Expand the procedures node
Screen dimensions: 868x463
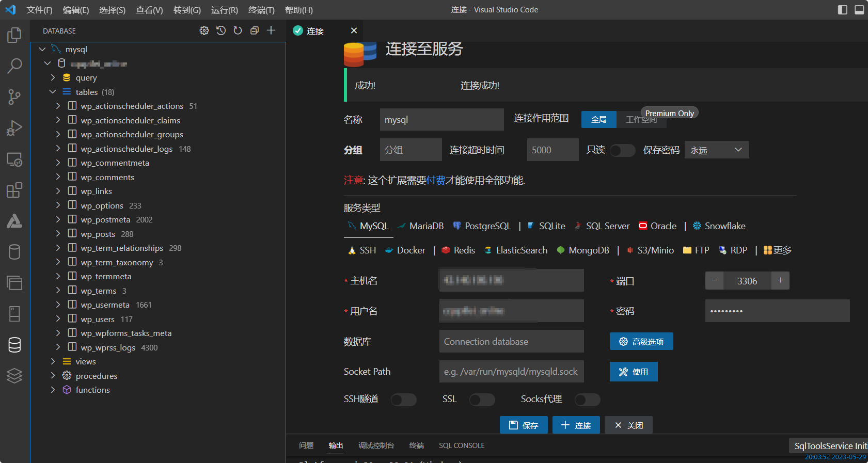(53, 376)
